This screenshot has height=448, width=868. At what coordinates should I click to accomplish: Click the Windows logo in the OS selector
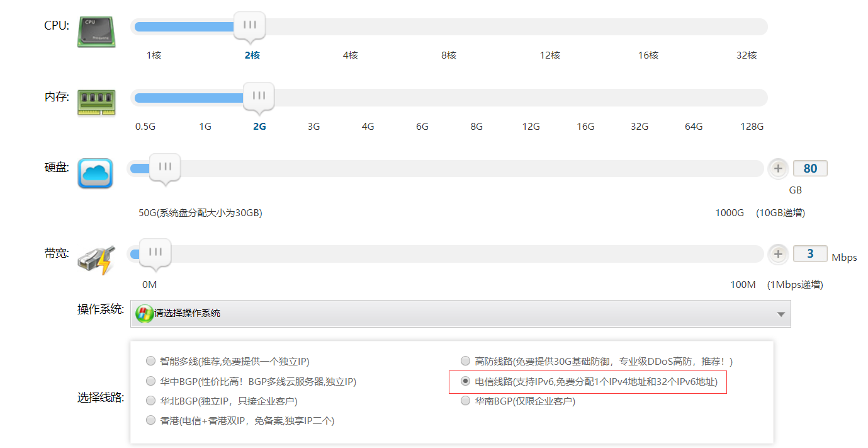143,313
